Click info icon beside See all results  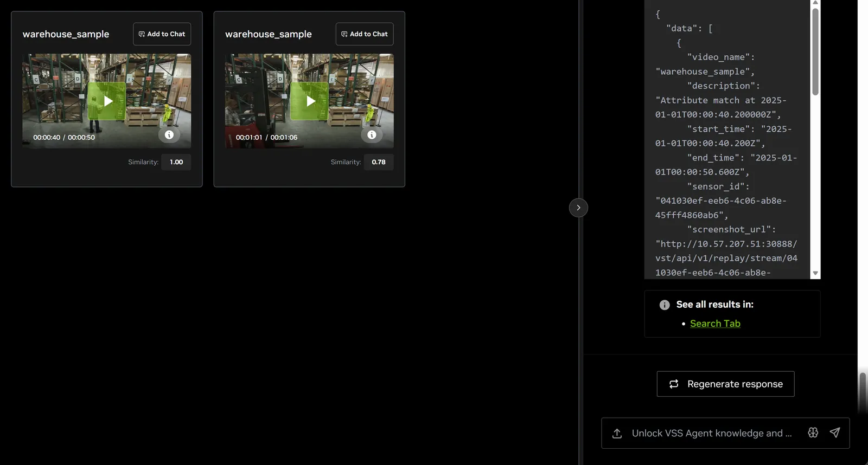(665, 305)
